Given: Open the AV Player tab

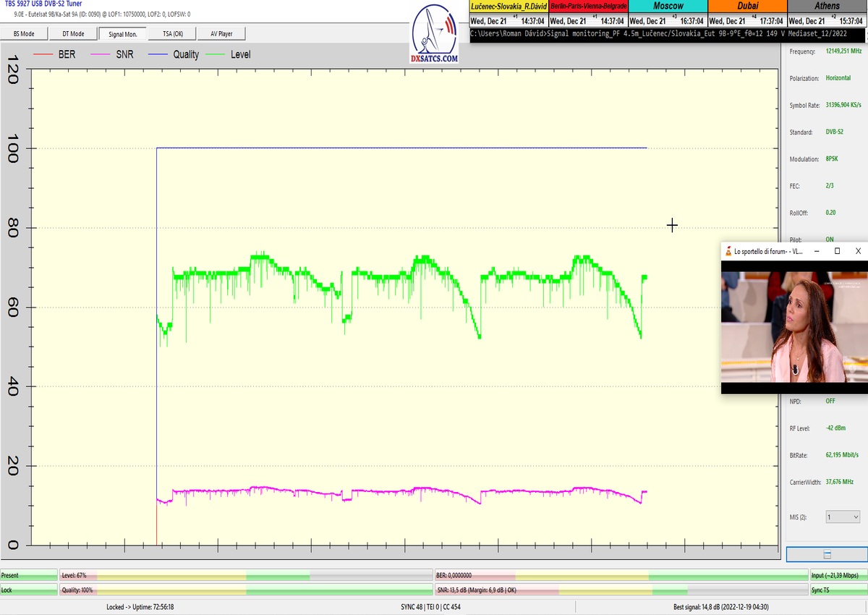Looking at the screenshot, I should (x=222, y=33).
